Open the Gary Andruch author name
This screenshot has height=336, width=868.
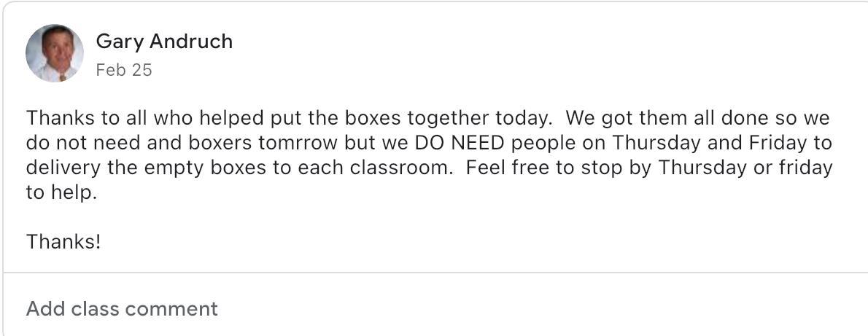[164, 42]
